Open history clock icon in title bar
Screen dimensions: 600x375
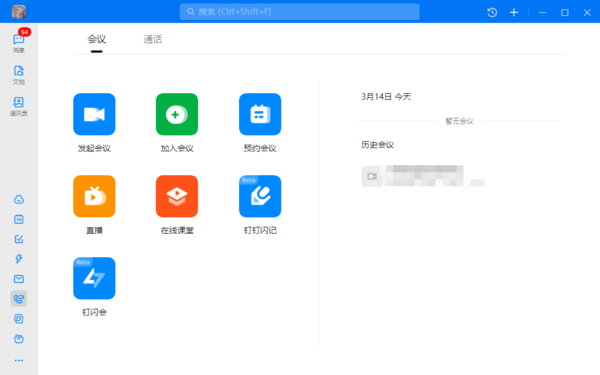point(492,12)
